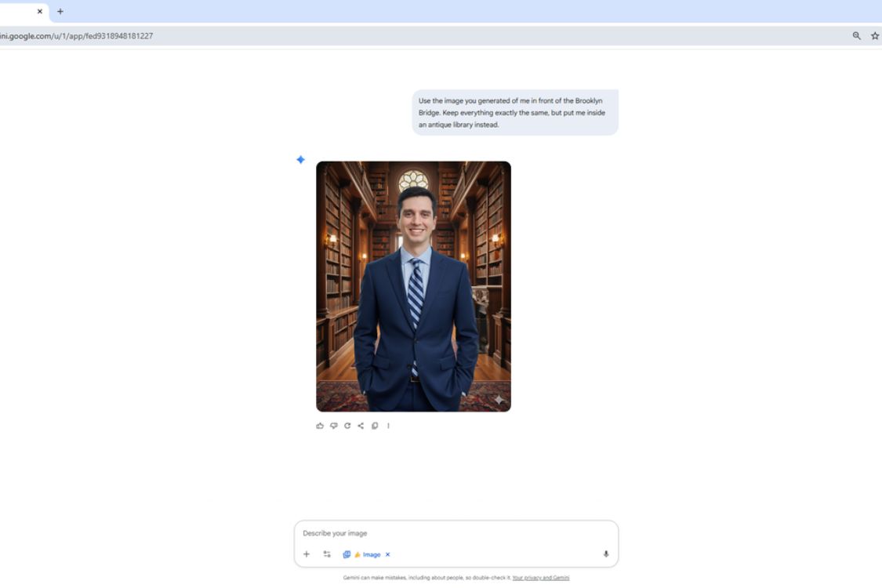Share the generated response
This screenshot has height=588, width=882.
coord(361,426)
